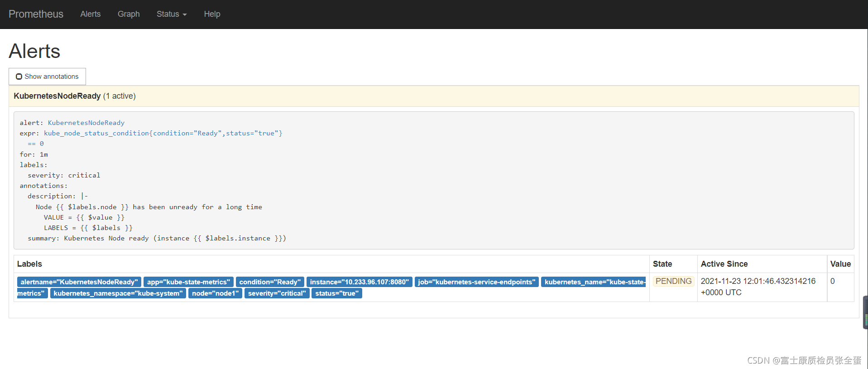The image size is (868, 369).
Task: Open the Help page
Action: [x=212, y=14]
